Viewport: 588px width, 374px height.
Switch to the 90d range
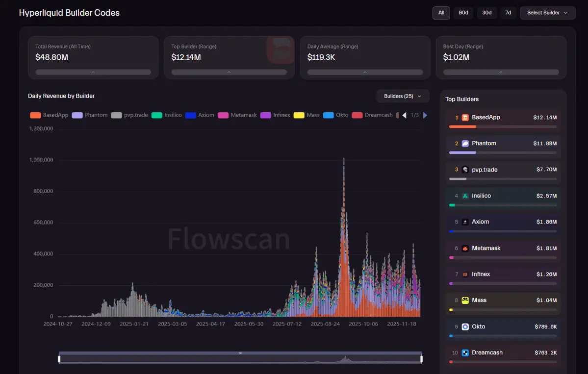pyautogui.click(x=463, y=13)
